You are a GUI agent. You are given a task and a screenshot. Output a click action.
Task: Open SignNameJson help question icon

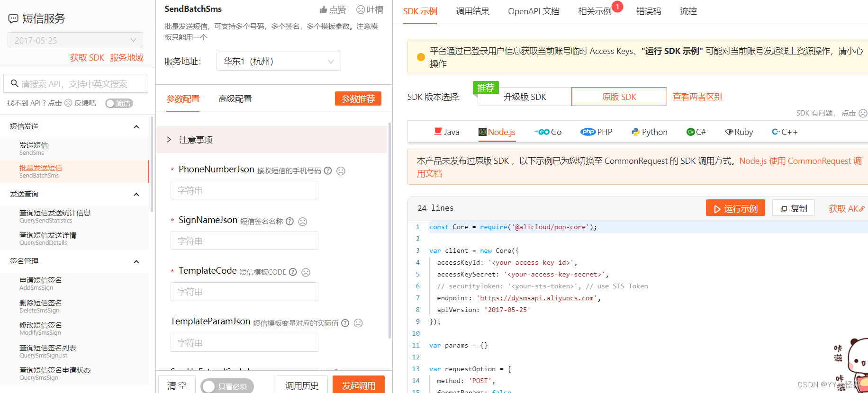[x=290, y=221]
